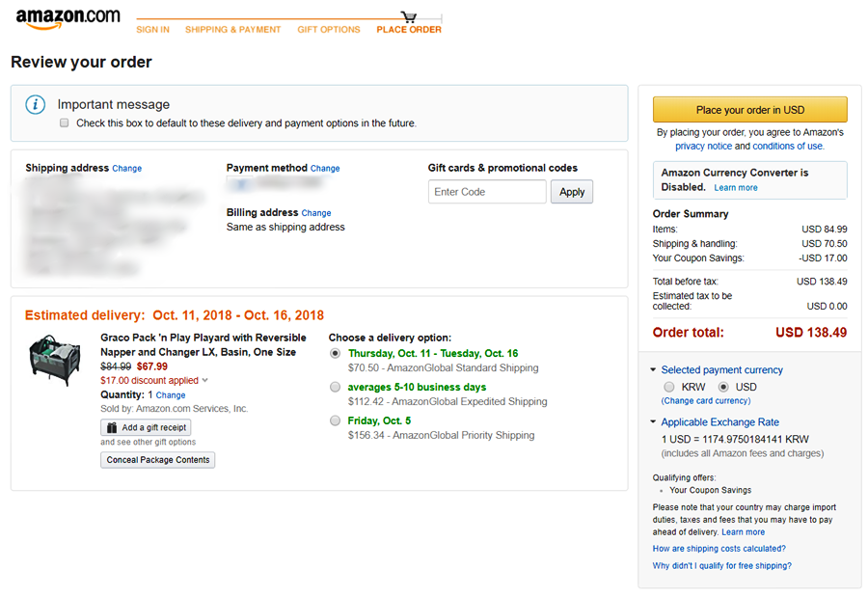Click the Conceal Package Contents button
The image size is (868, 596).
[158, 460]
